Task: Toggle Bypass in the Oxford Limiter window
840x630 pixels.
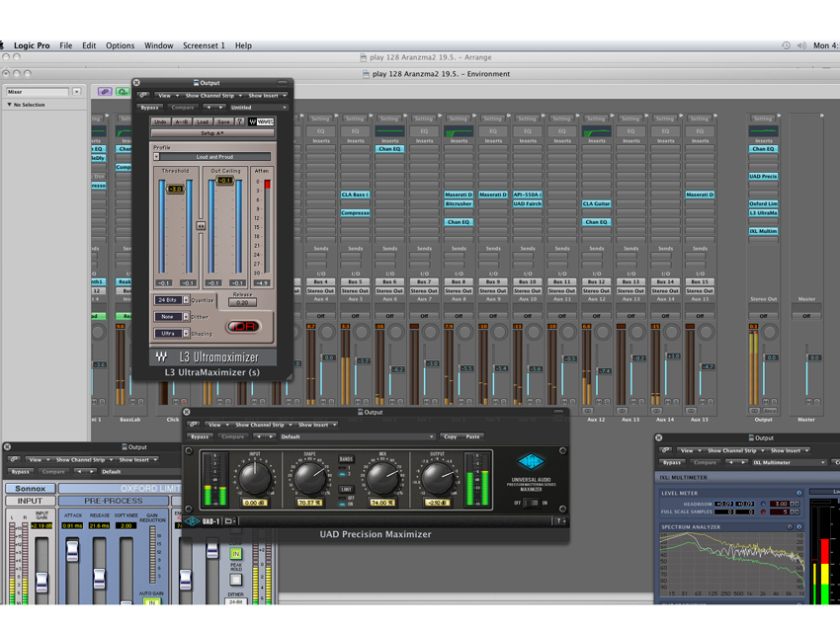Action: tap(21, 472)
